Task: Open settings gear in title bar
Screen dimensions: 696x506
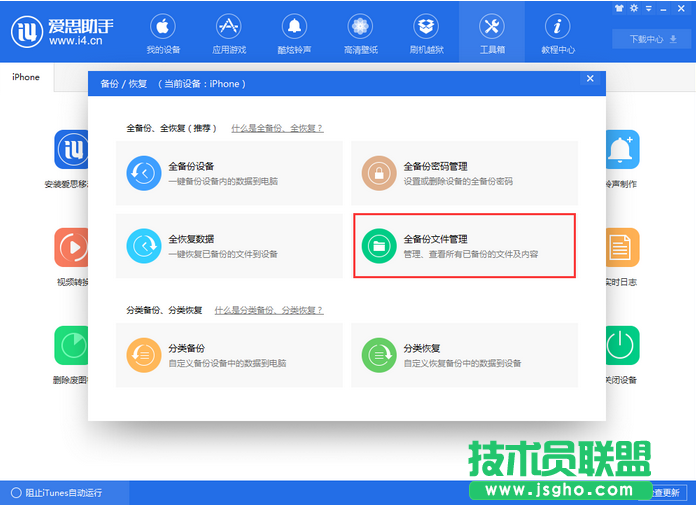Action: [x=634, y=8]
